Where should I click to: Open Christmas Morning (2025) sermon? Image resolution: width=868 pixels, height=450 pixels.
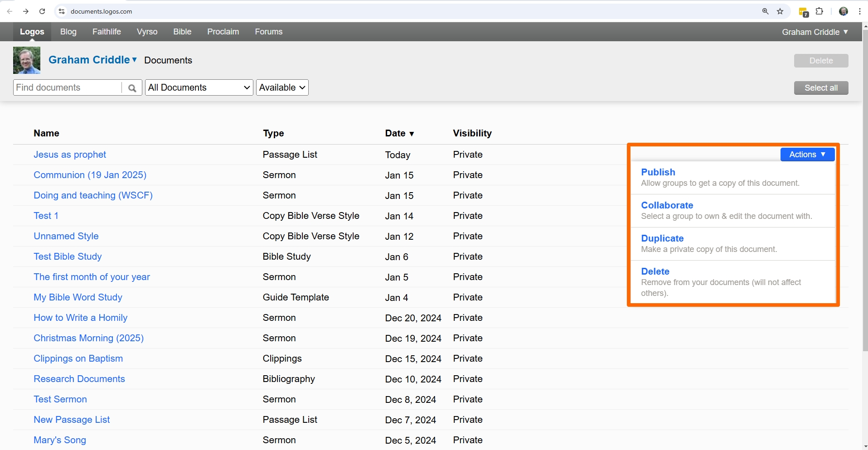88,338
